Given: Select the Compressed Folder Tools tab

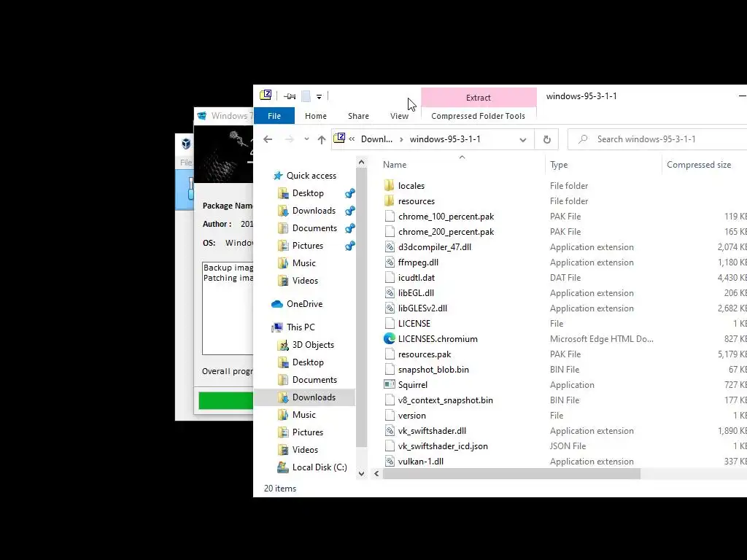Looking at the screenshot, I should 478,116.
